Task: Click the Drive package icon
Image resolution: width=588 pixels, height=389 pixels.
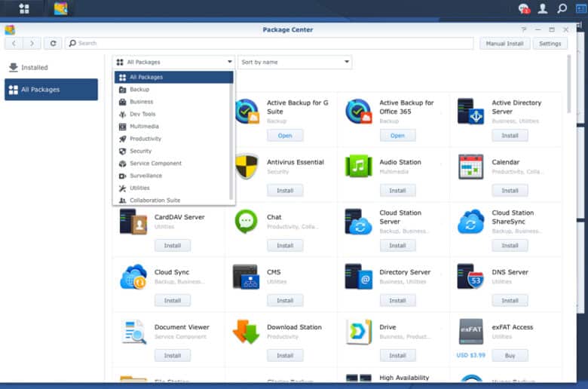Action: [359, 332]
